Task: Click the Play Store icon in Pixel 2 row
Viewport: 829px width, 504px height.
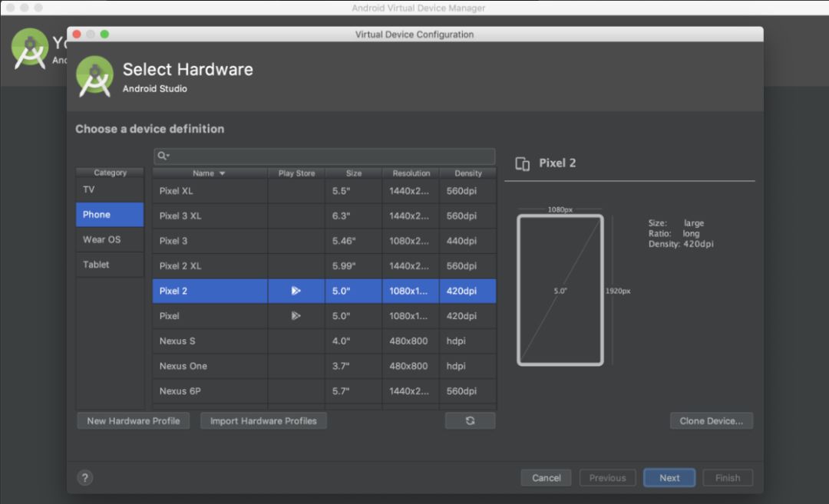Action: (x=296, y=291)
